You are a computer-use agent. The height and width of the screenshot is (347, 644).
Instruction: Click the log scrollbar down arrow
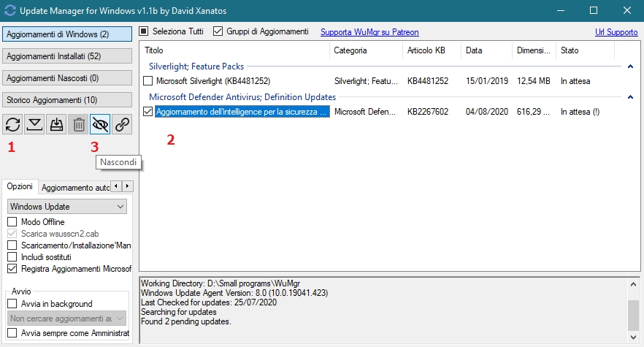[633, 337]
